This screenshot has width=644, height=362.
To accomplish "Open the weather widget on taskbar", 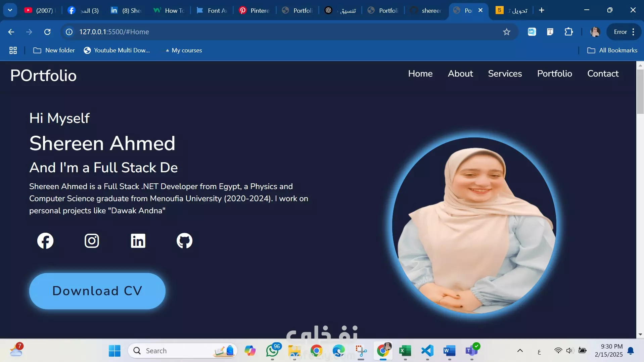I will pos(16,350).
